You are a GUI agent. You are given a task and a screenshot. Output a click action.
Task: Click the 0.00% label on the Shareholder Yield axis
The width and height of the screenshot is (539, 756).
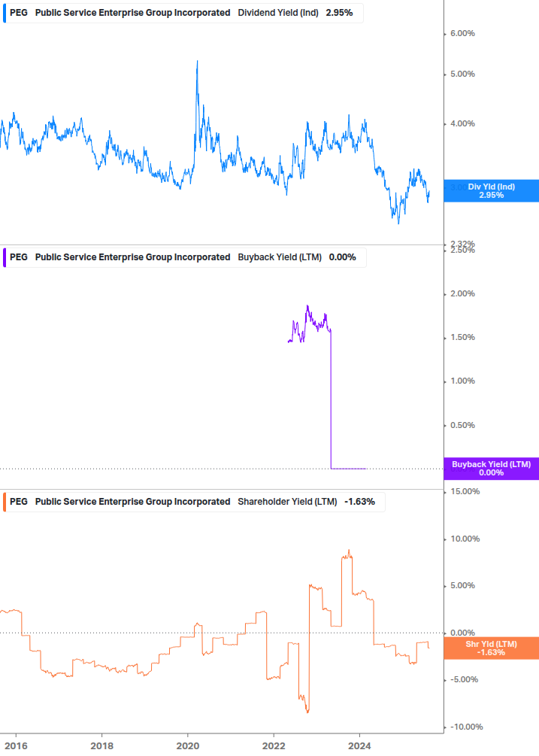pyautogui.click(x=462, y=633)
